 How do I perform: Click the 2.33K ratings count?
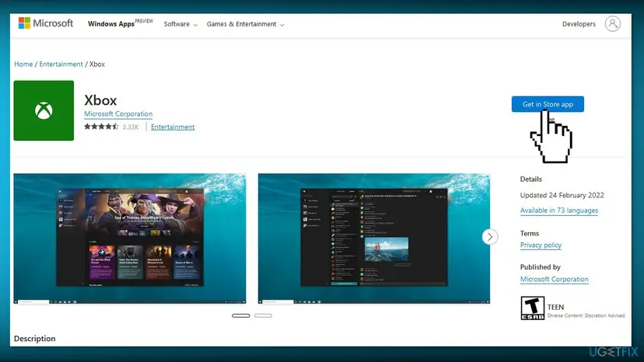(130, 127)
